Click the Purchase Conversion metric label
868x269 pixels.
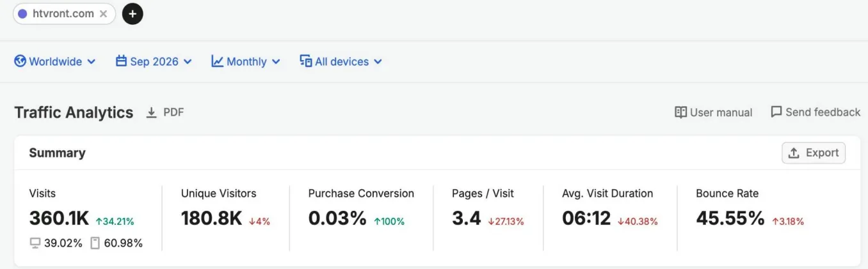point(361,194)
